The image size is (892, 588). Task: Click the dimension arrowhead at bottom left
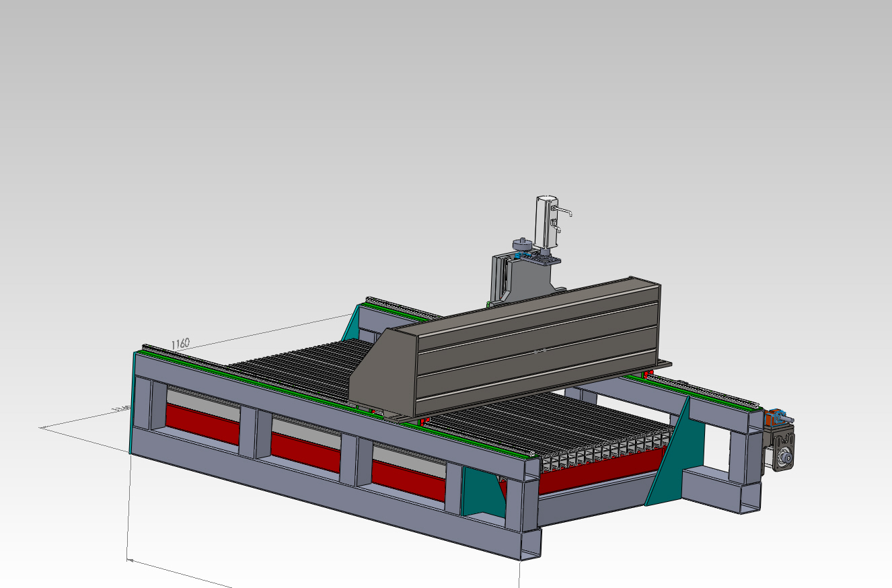click(131, 559)
